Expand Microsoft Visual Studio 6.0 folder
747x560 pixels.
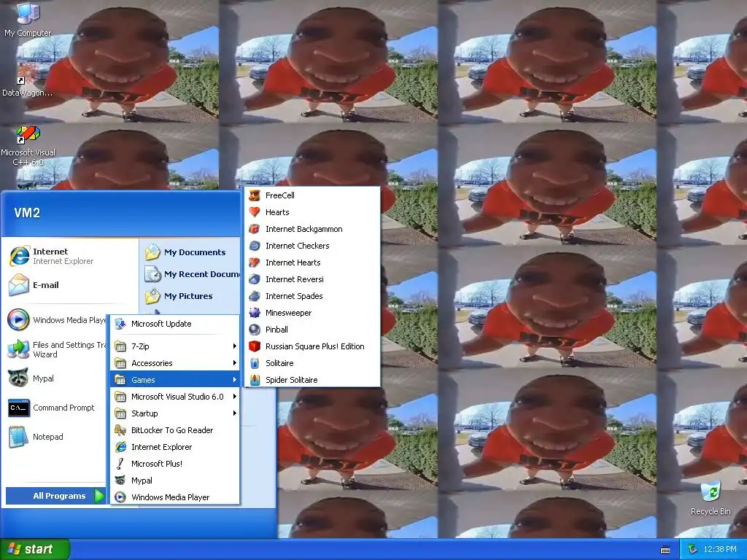(175, 397)
